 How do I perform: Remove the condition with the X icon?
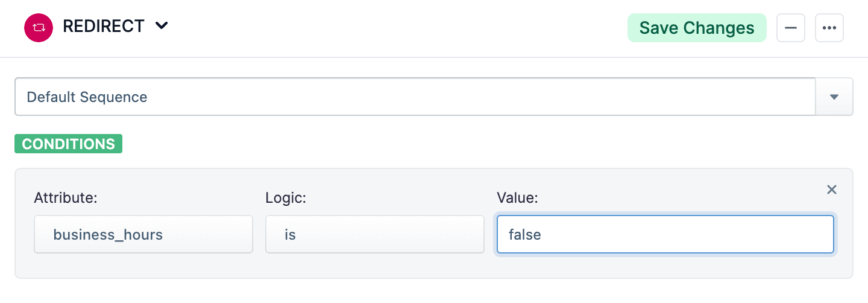[x=832, y=190]
